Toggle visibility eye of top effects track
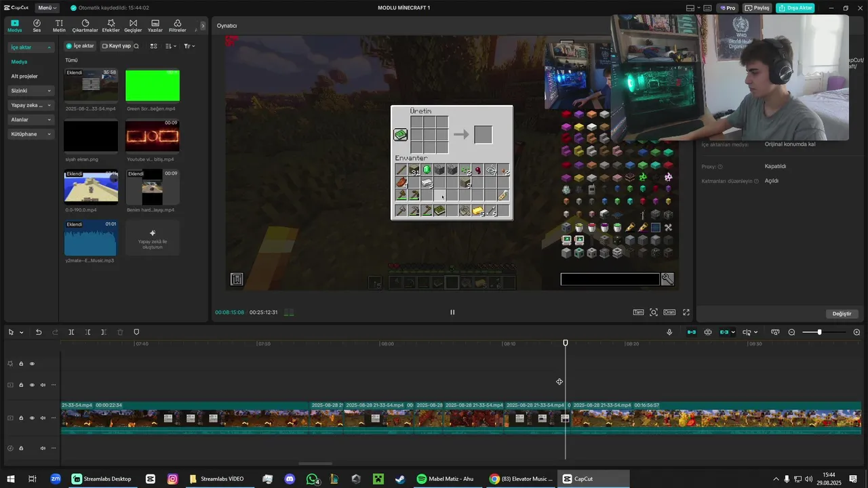This screenshot has height=488, width=868. tap(32, 364)
